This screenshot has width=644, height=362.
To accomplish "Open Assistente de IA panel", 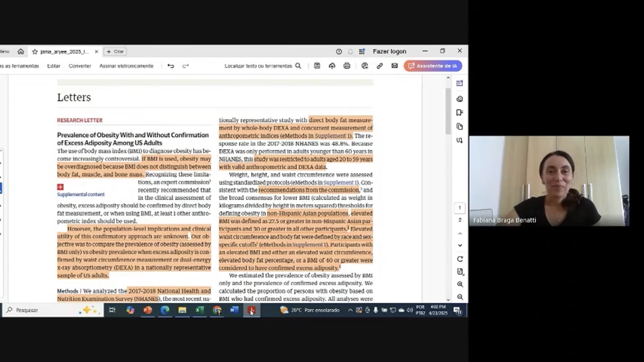I will pyautogui.click(x=433, y=66).
